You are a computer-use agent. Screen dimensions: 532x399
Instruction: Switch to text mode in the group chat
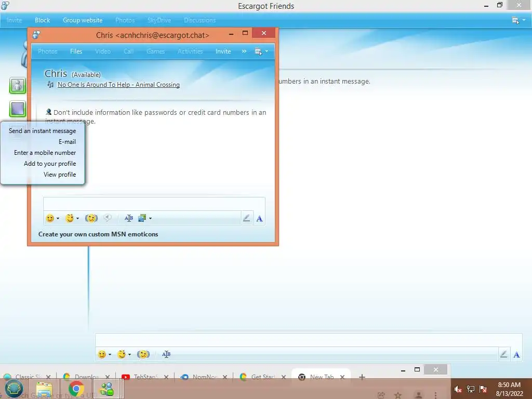517,354
